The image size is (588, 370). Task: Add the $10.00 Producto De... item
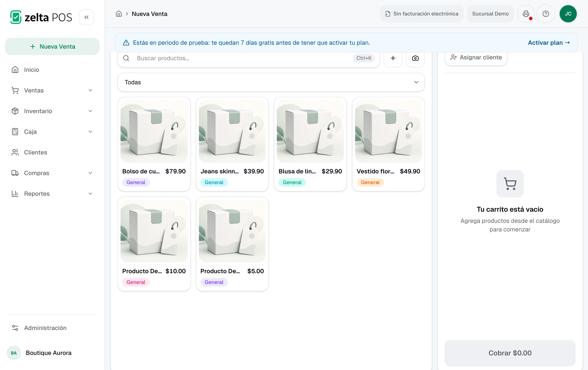[154, 244]
